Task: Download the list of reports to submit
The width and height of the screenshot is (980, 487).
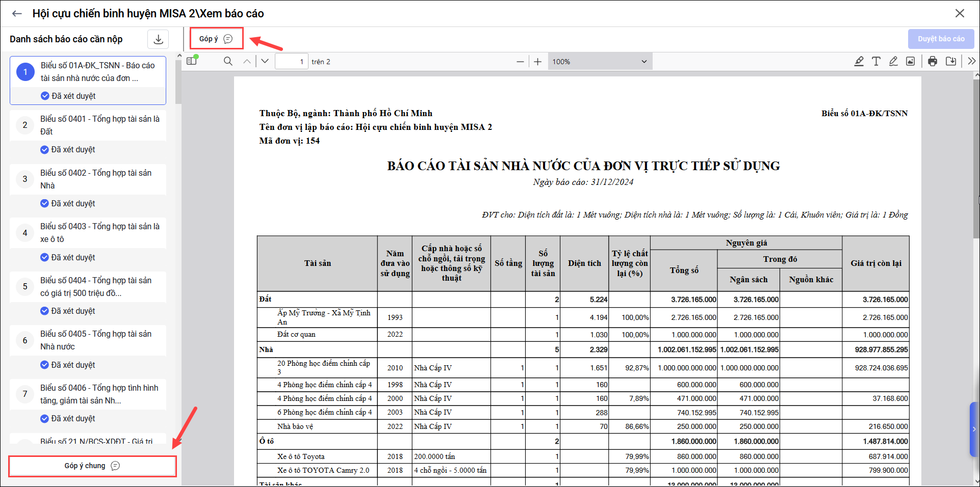Action: tap(159, 39)
